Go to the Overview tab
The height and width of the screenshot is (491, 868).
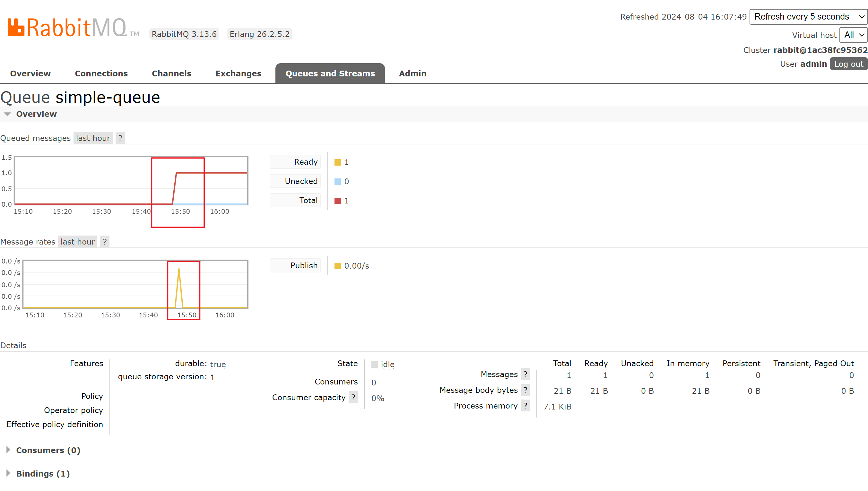30,73
